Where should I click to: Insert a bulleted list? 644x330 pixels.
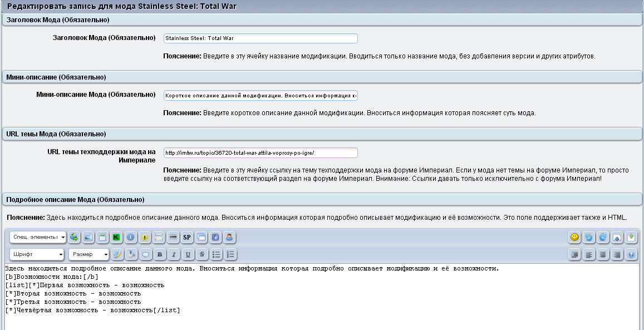[216, 254]
